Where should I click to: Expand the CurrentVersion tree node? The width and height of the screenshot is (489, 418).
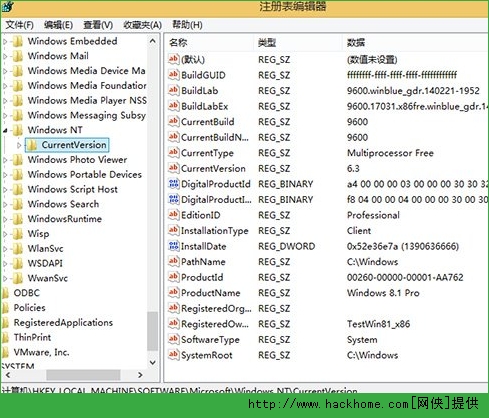click(19, 145)
